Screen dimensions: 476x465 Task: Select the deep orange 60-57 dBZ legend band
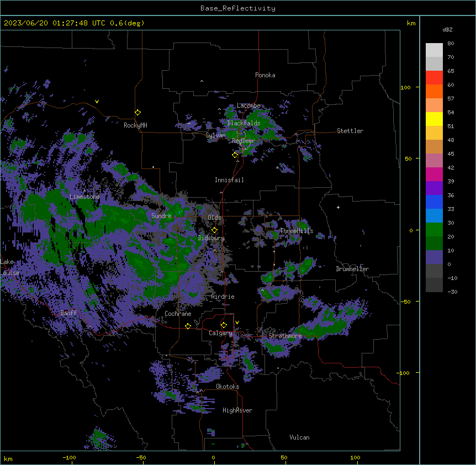point(434,92)
